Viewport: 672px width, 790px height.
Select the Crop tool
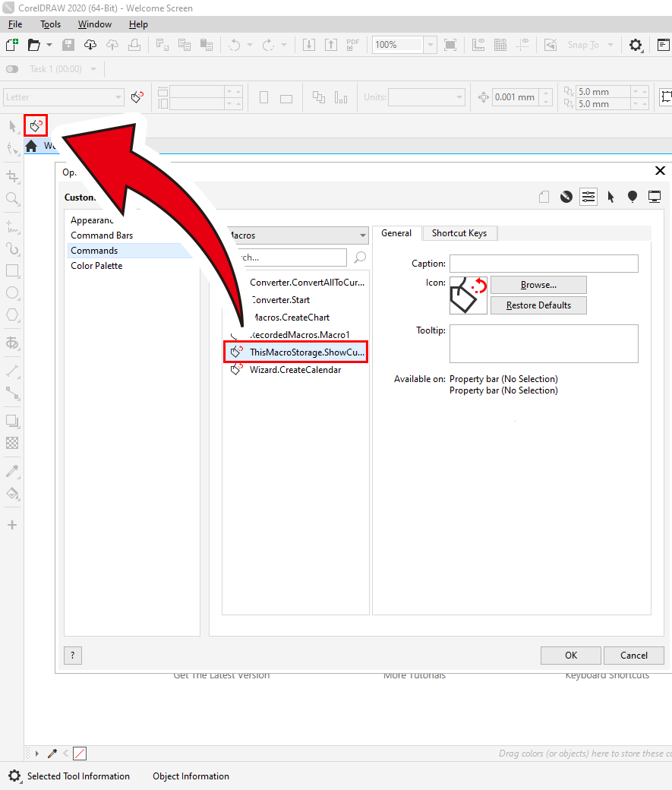pos(12,176)
